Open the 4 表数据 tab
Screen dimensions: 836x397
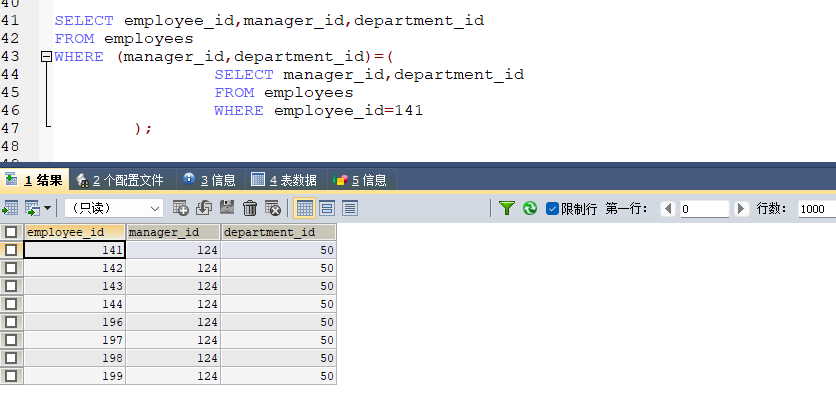(x=284, y=180)
